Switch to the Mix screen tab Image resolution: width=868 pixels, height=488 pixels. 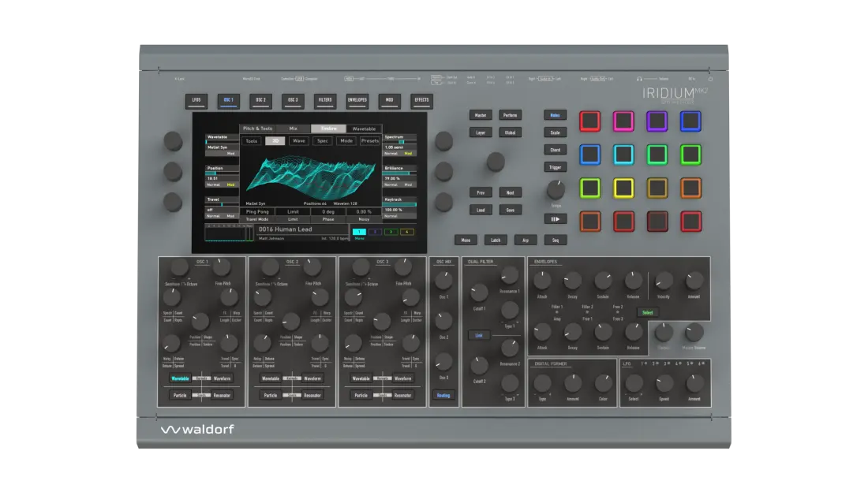click(293, 129)
